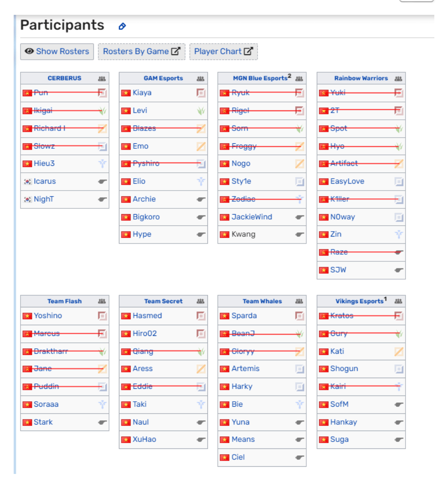Click the top lane icon beside Kiaya

point(201,93)
